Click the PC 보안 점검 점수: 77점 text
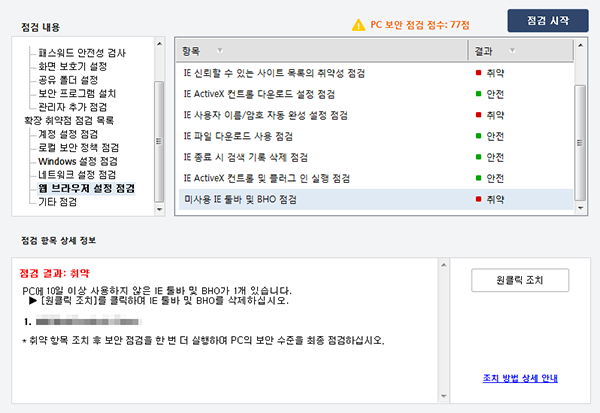 tap(420, 25)
